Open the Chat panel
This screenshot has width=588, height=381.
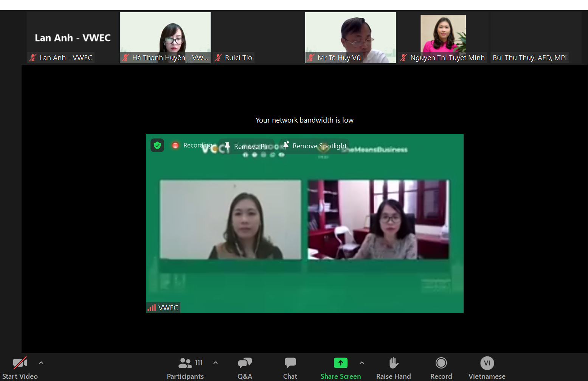290,363
